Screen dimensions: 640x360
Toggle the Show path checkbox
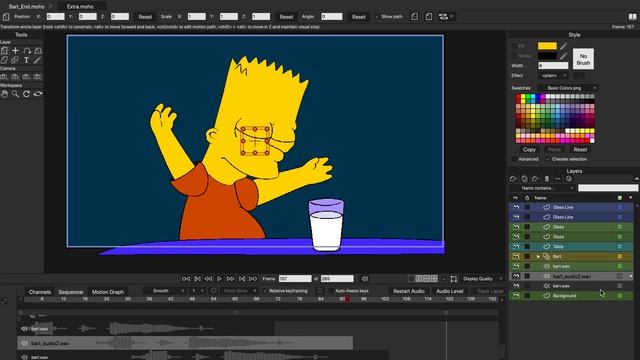point(377,17)
